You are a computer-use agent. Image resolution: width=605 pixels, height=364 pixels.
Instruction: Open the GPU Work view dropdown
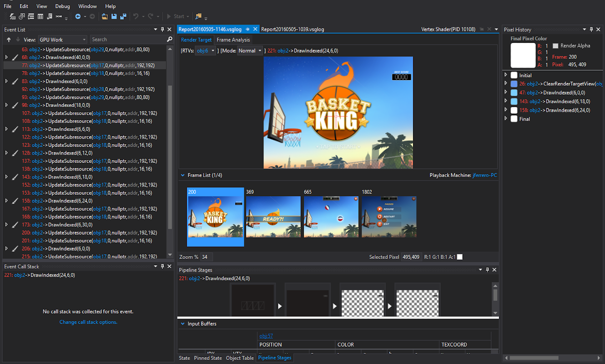coord(62,40)
